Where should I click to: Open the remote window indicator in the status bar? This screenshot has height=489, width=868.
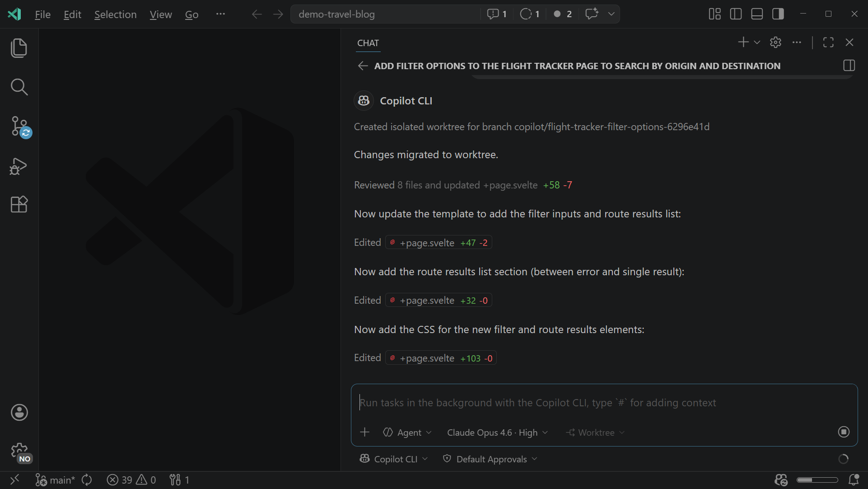click(x=14, y=480)
